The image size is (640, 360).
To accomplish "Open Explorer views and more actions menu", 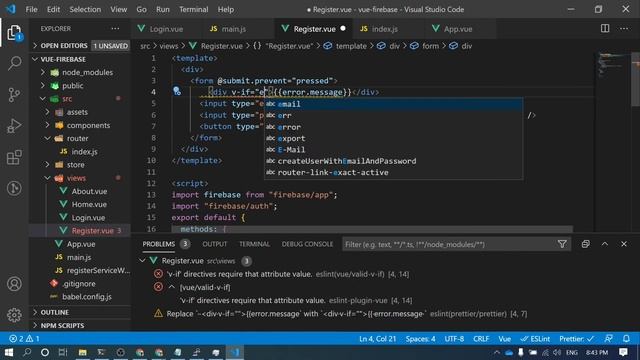I will coord(116,29).
